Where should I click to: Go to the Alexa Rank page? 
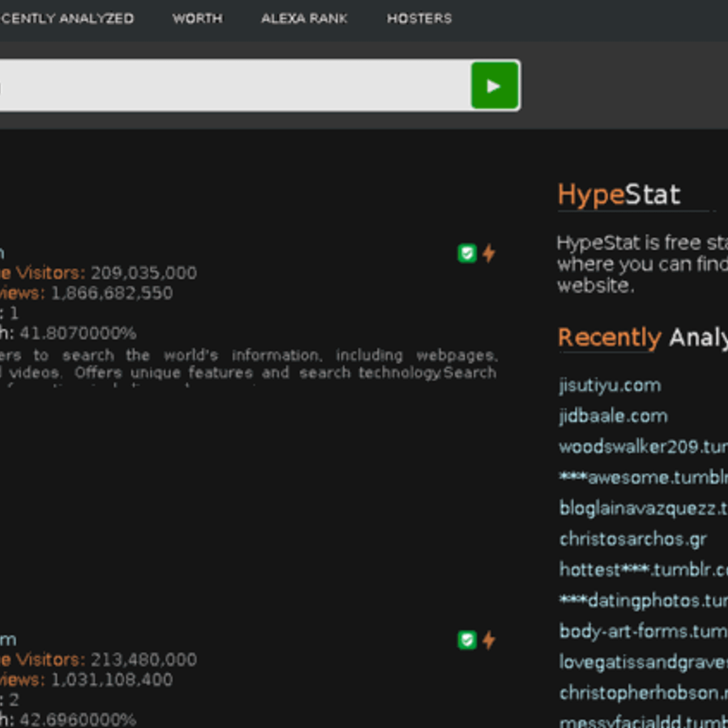pyautogui.click(x=304, y=19)
